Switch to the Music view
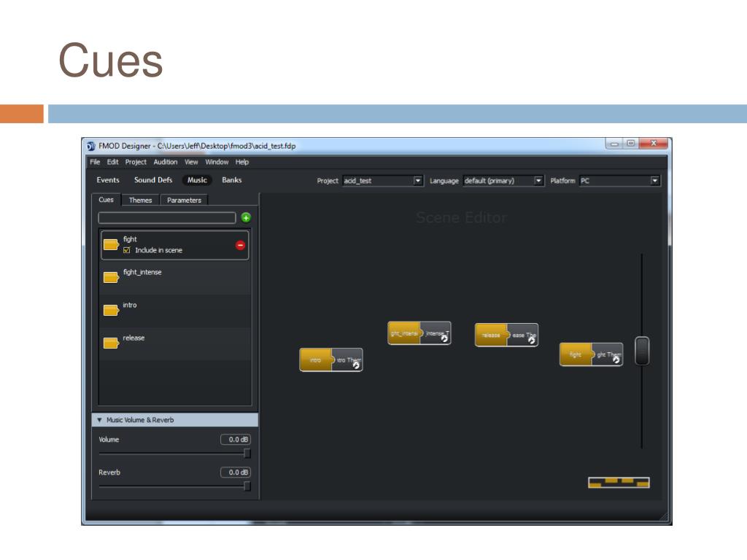747x560 pixels. click(x=197, y=180)
